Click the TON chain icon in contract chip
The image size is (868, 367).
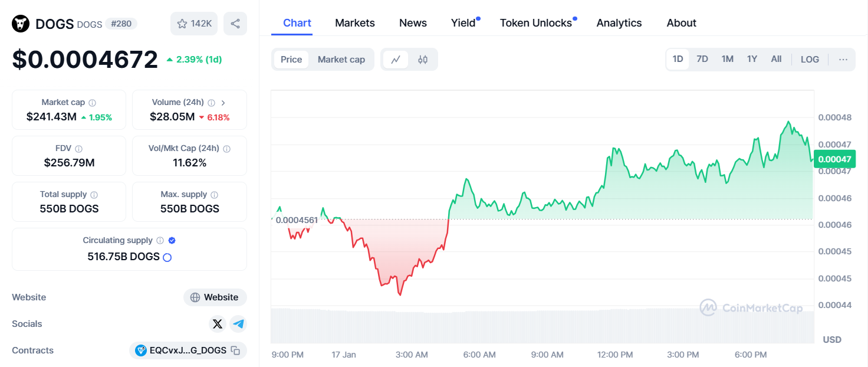tap(140, 350)
